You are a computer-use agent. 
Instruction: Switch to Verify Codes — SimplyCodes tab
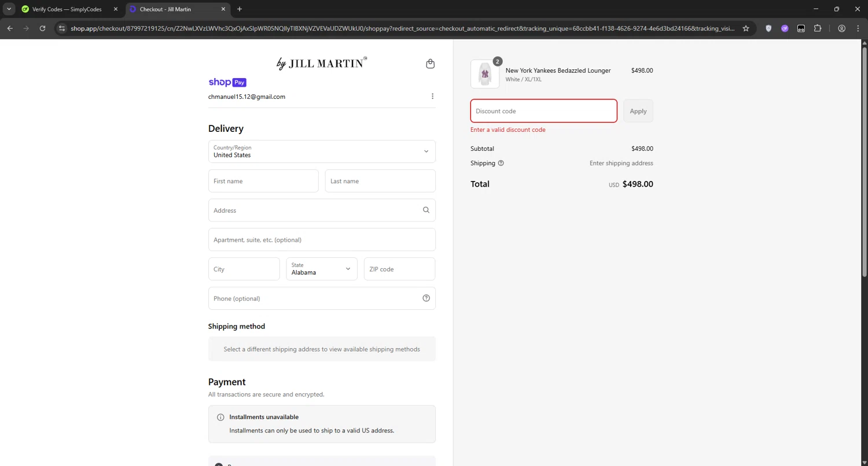67,9
